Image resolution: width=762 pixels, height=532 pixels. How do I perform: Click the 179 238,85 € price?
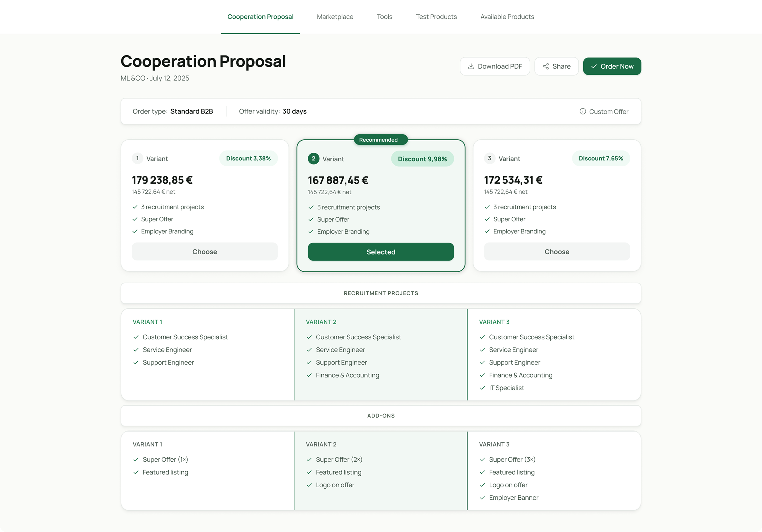click(x=162, y=180)
